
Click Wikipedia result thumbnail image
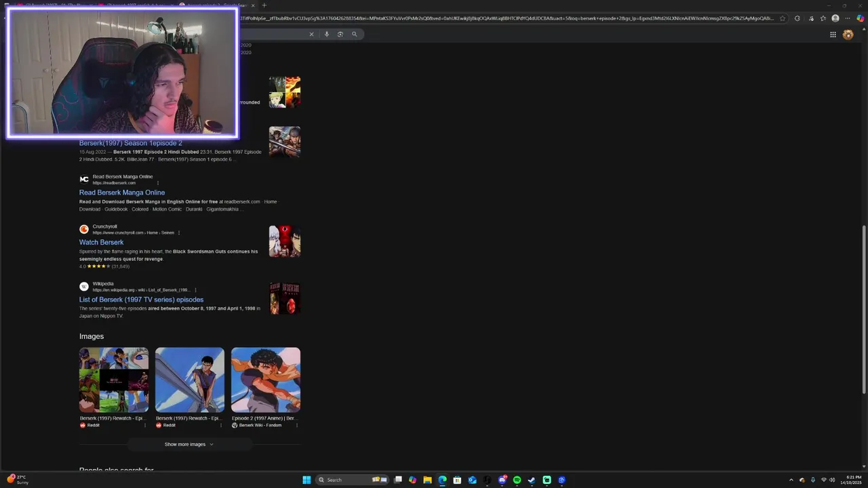click(x=285, y=298)
